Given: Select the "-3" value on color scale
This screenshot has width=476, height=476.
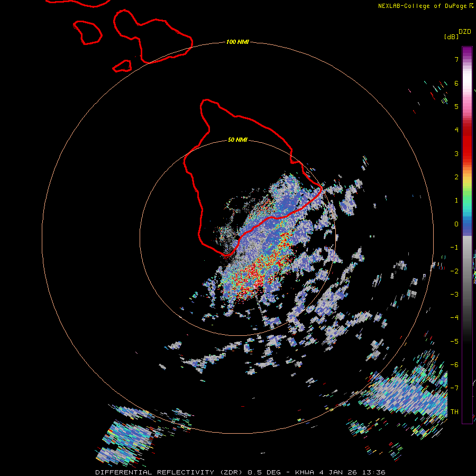Looking at the screenshot, I should coord(454,295).
